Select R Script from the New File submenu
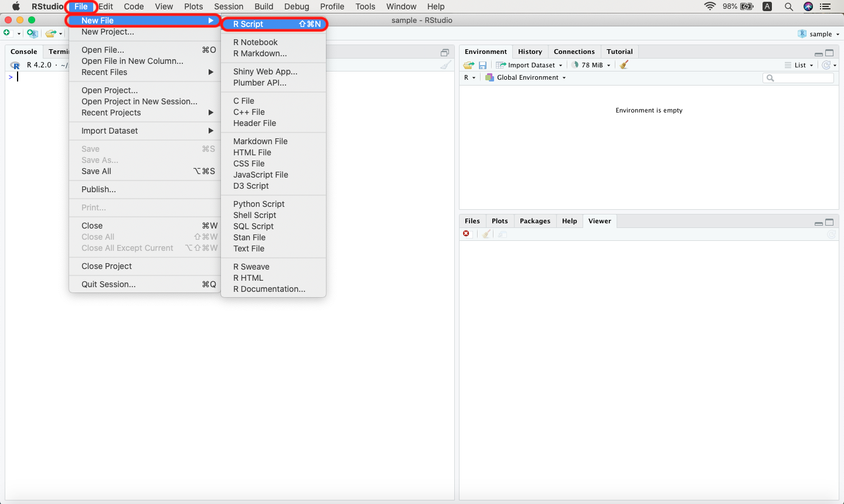This screenshot has width=844, height=504. point(274,24)
